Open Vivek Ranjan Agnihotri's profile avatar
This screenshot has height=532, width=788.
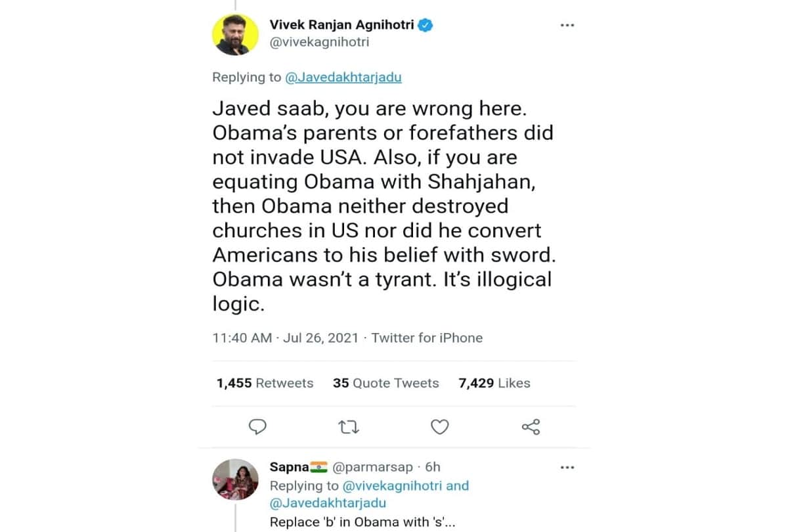coord(235,33)
